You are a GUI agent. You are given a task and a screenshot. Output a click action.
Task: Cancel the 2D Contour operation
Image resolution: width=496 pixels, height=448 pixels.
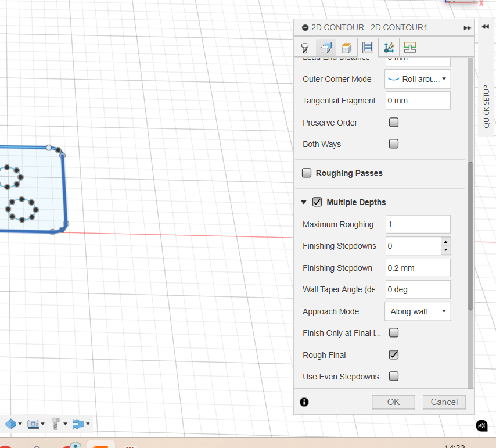pos(444,402)
